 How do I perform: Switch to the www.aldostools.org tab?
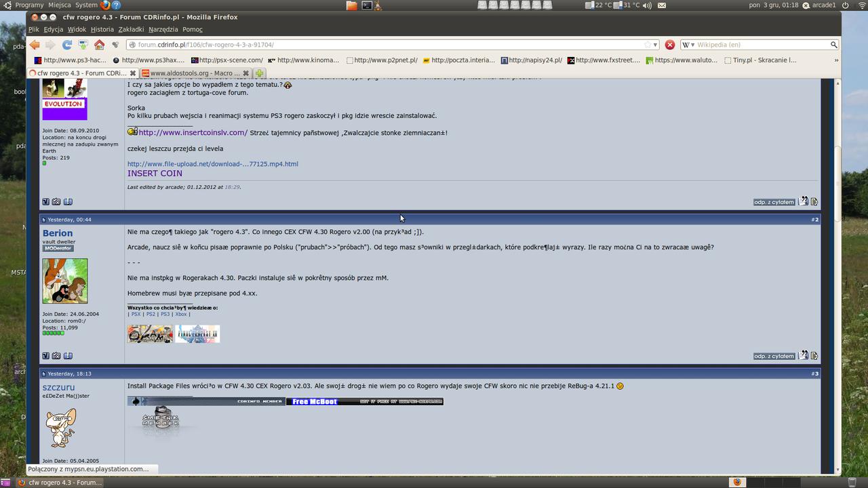pos(195,73)
